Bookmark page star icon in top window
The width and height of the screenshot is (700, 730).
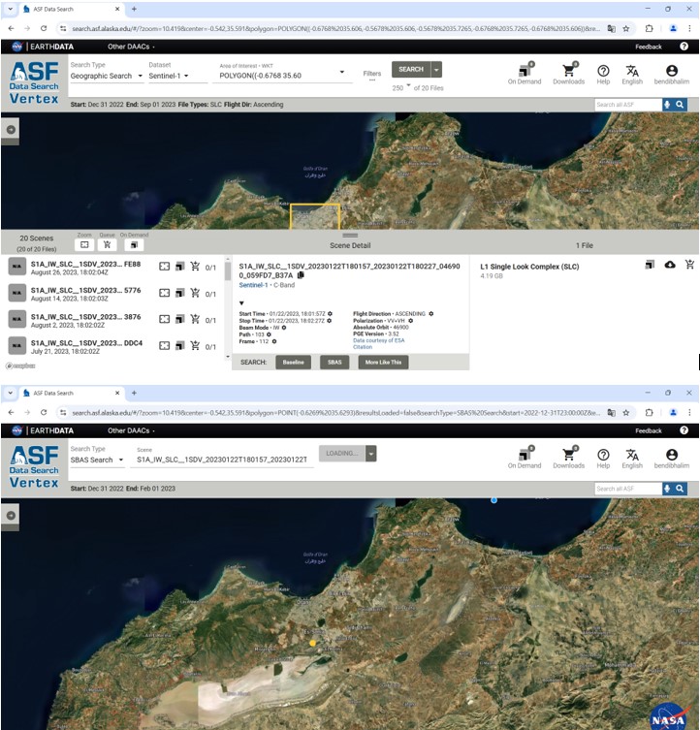626,28
